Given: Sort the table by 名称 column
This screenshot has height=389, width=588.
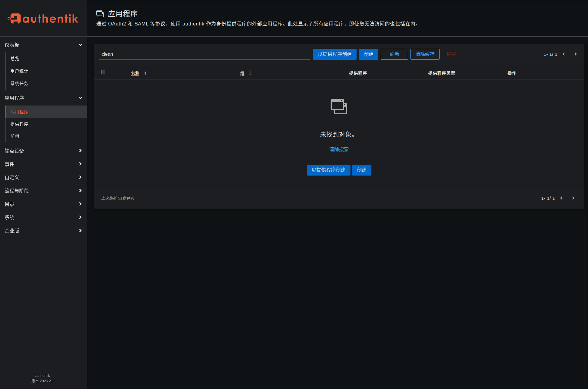Looking at the screenshot, I should (135, 73).
